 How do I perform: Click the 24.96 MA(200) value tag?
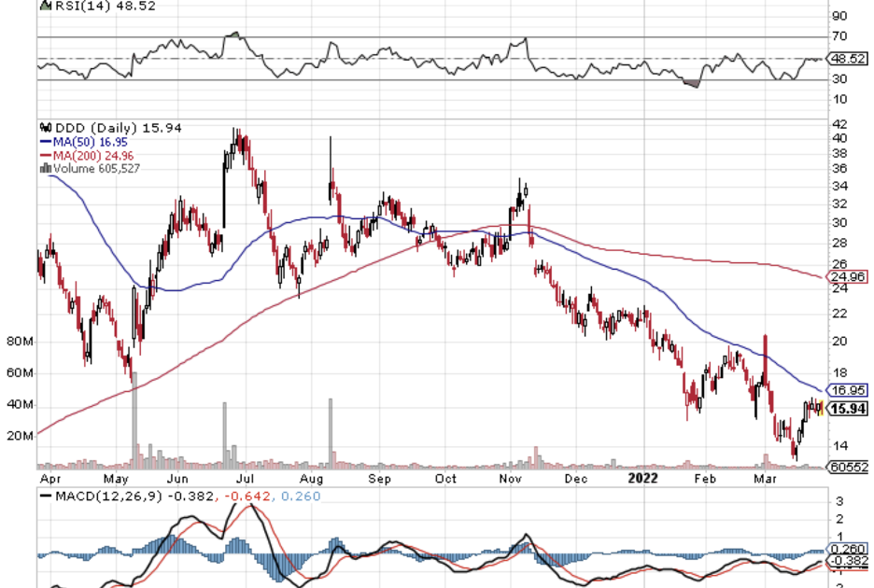coord(848,277)
